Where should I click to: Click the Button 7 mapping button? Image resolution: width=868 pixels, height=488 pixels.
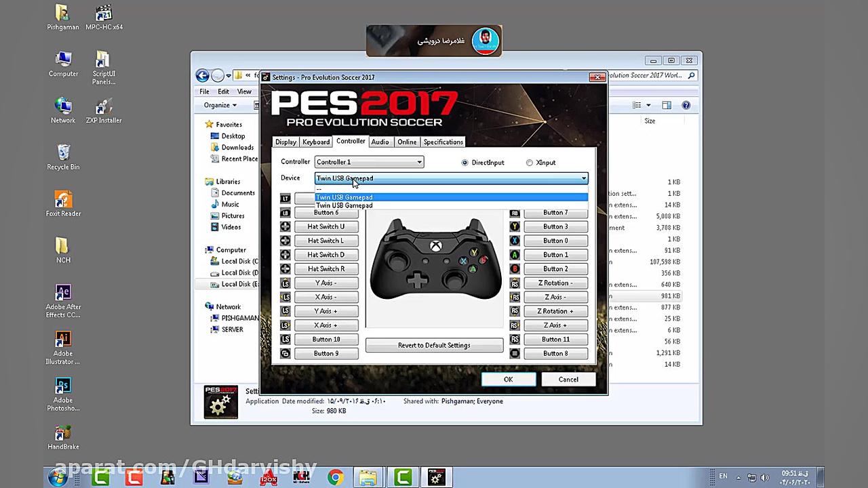pyautogui.click(x=555, y=213)
